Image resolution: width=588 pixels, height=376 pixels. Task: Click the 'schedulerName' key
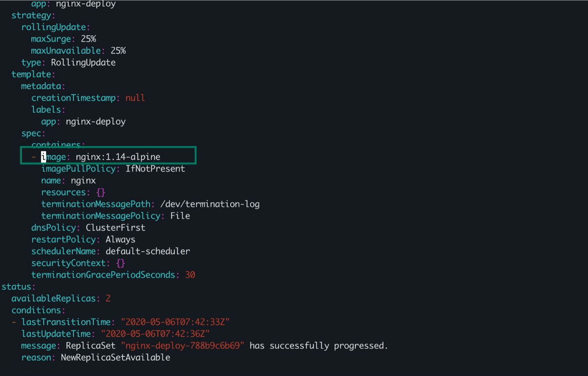[x=63, y=252]
